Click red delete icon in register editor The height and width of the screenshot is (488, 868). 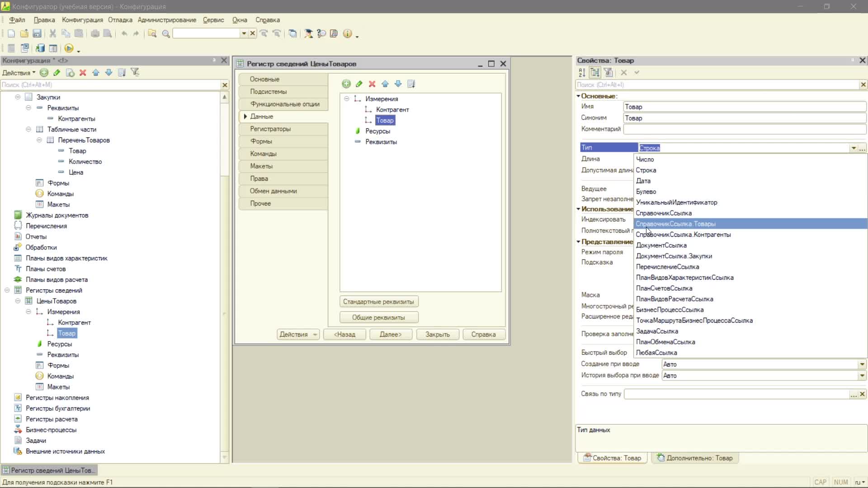coord(372,84)
